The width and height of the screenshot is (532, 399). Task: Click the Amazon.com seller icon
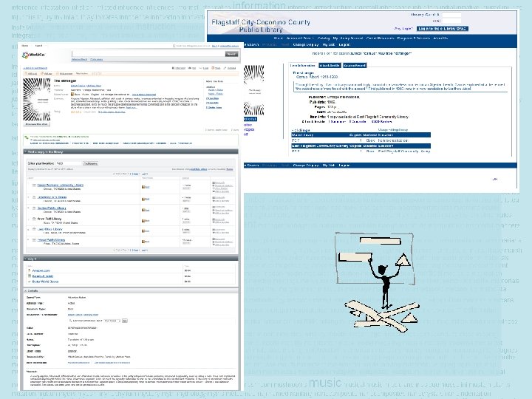(30, 270)
